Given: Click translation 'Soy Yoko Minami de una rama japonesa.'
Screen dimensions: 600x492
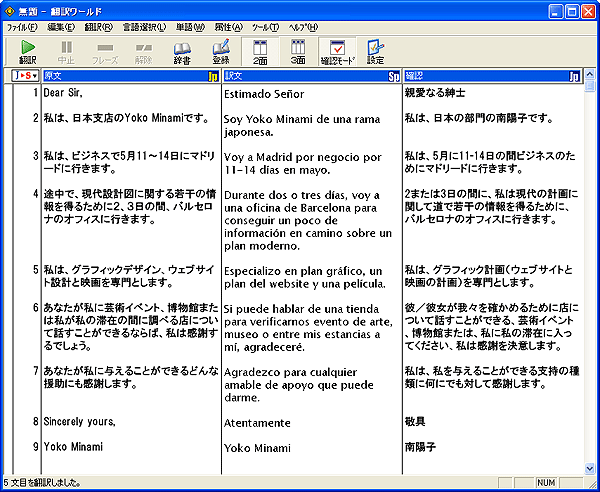Looking at the screenshot, I should (x=302, y=125).
